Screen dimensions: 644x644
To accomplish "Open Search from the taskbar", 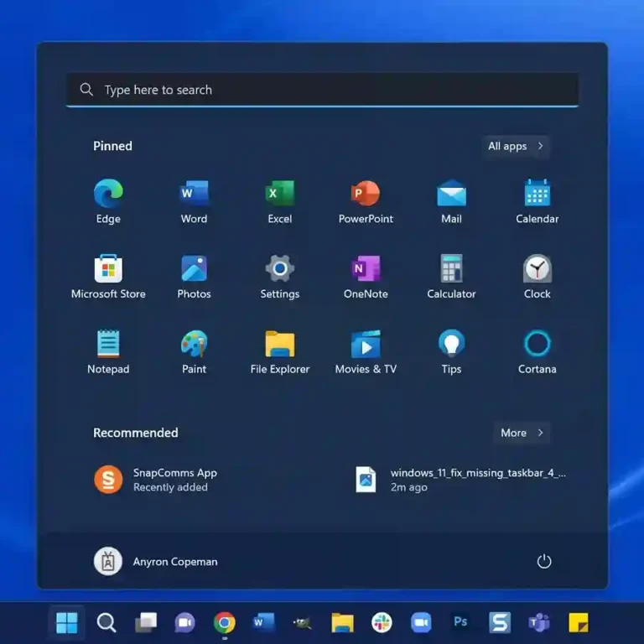I will pyautogui.click(x=106, y=622).
